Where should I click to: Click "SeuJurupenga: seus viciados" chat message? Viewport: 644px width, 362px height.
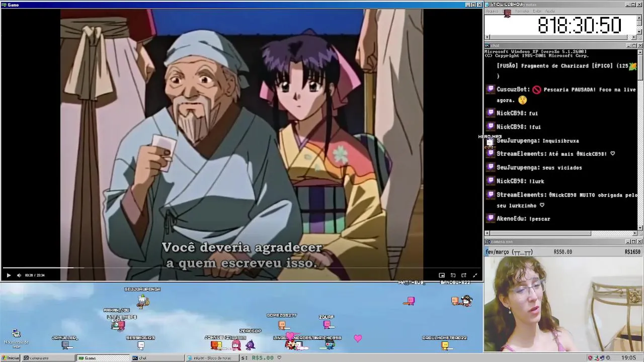[x=539, y=167]
